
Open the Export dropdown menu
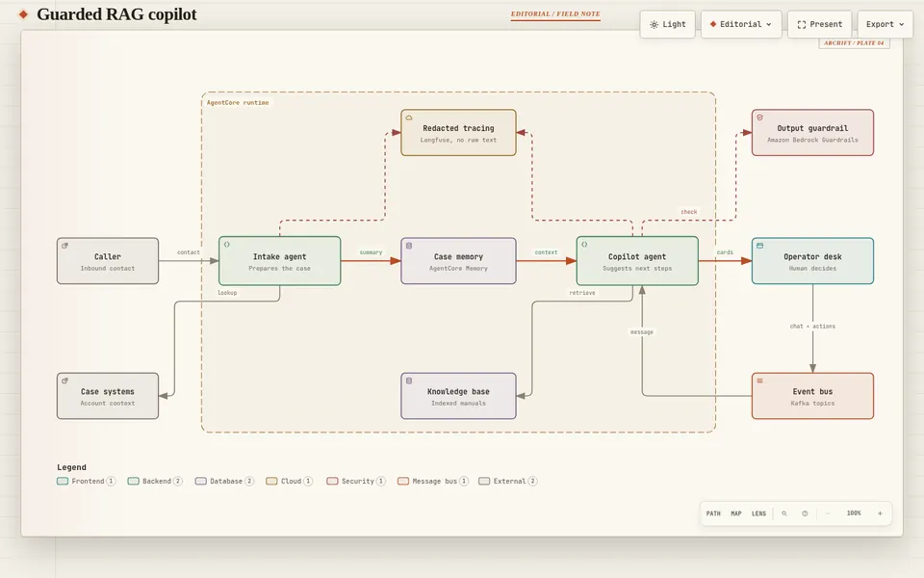[x=885, y=24]
